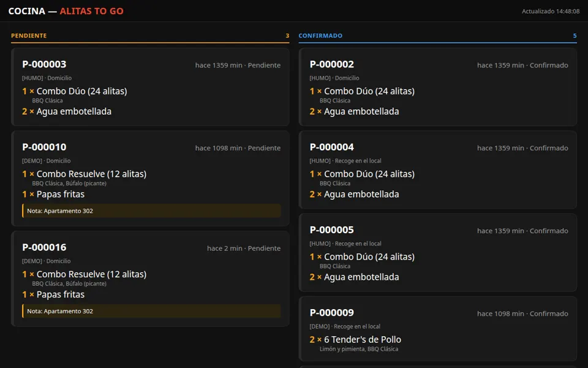Select the Tender's de Pollo order P-000009
This screenshot has height=368, width=588.
coord(437,329)
